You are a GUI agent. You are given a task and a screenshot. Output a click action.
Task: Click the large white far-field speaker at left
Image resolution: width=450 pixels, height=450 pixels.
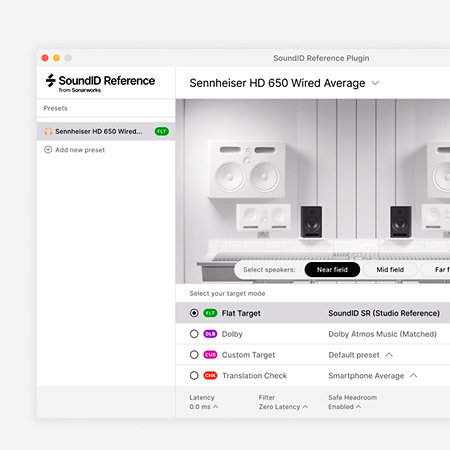tap(247, 169)
